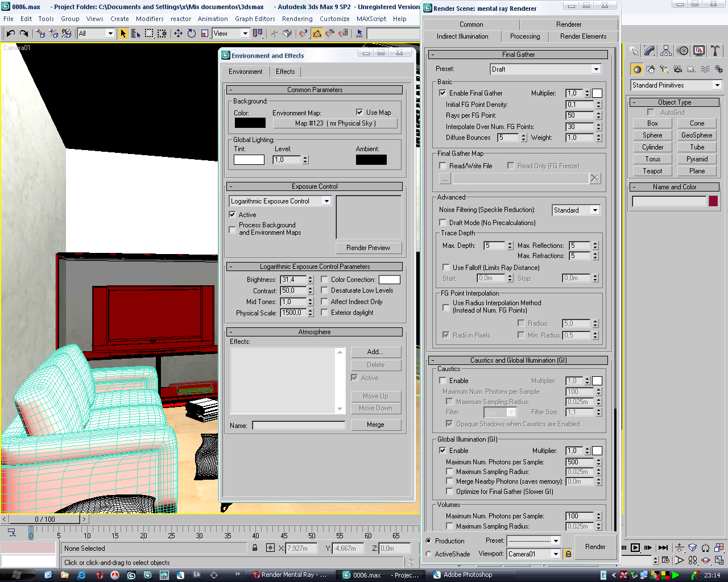
Task: Open the Renderer tab
Action: coord(569,24)
